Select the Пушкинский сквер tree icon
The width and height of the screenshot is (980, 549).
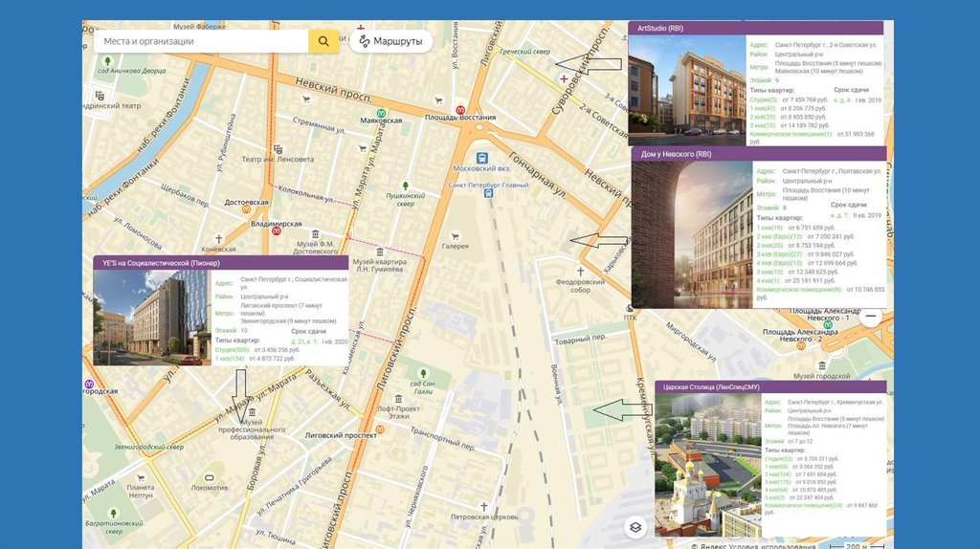[x=405, y=184]
